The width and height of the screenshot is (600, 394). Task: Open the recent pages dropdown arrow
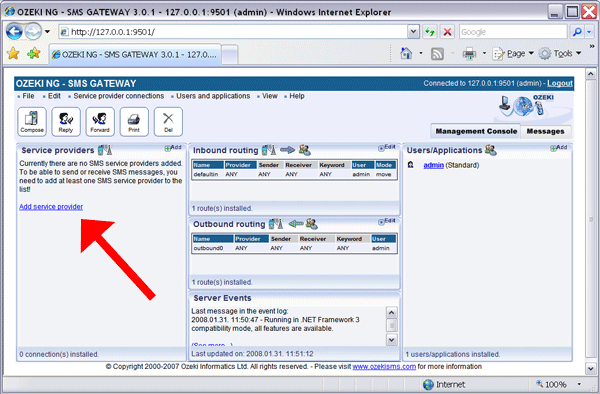click(47, 32)
